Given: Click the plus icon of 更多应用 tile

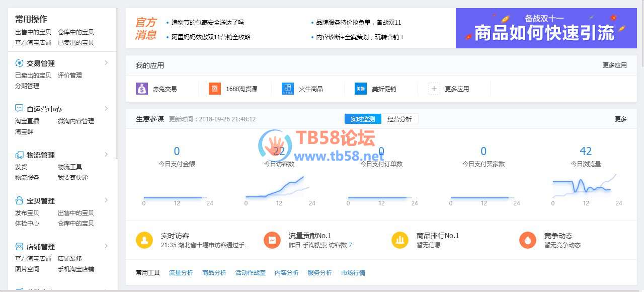Looking at the screenshot, I should pos(434,89).
